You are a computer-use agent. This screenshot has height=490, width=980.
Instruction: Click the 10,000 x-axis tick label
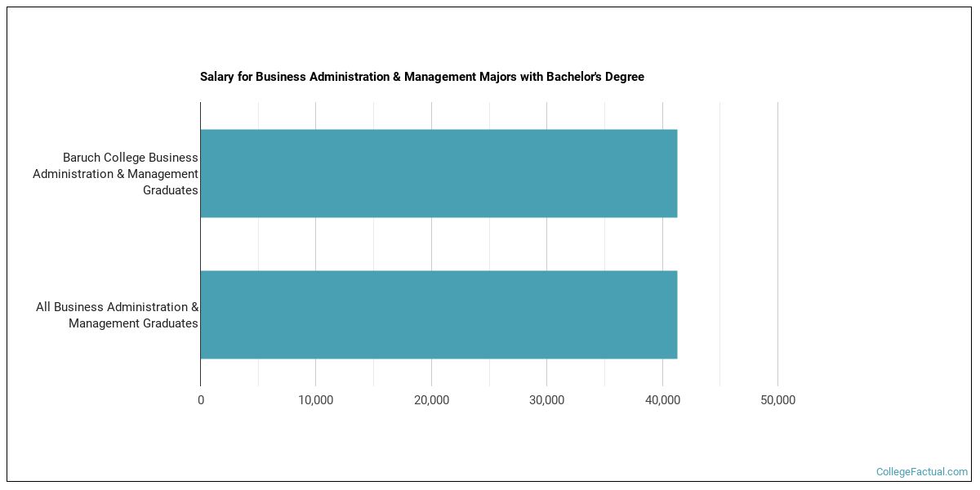pos(316,400)
